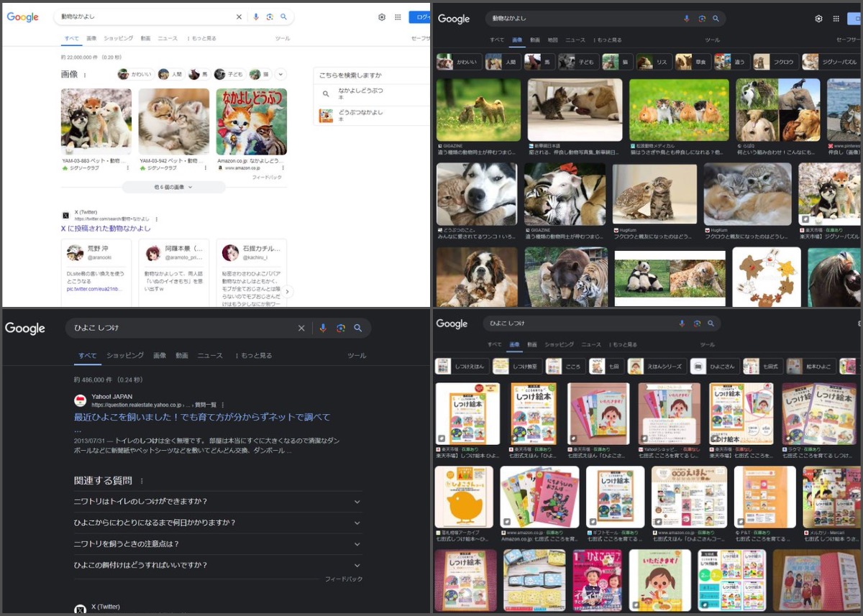
Task: Expand more image filter chips with the chevron after 猫
Action: (280, 74)
